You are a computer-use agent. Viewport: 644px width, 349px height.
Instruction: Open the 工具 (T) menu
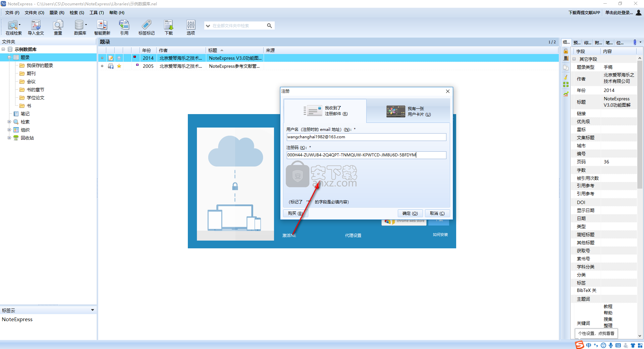pos(97,13)
